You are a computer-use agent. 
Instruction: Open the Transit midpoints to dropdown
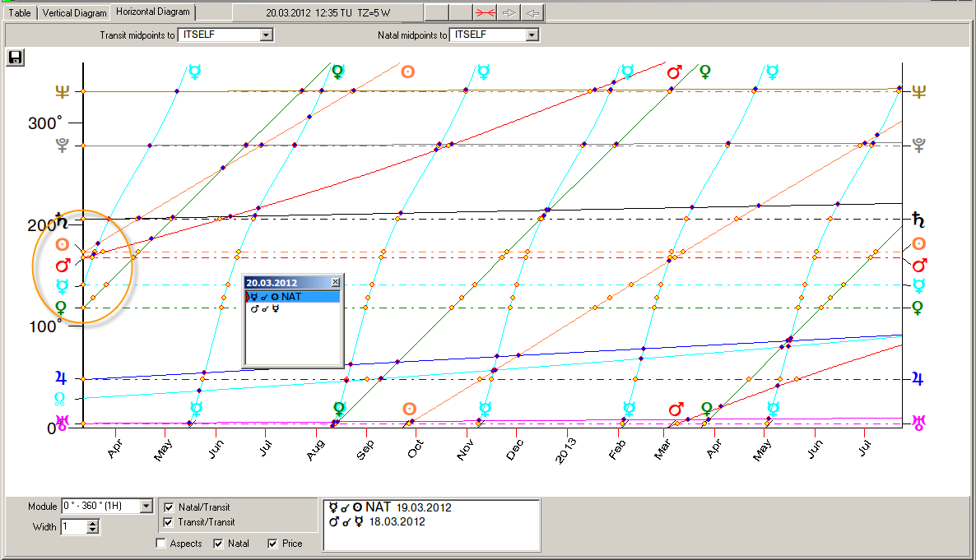point(265,35)
